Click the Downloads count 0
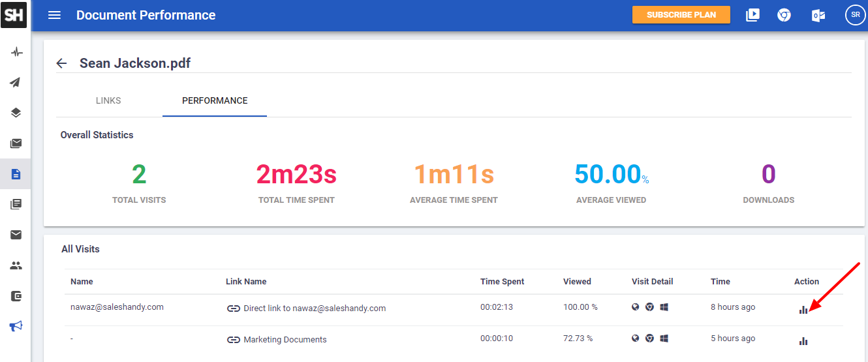The image size is (868, 362). point(769,174)
